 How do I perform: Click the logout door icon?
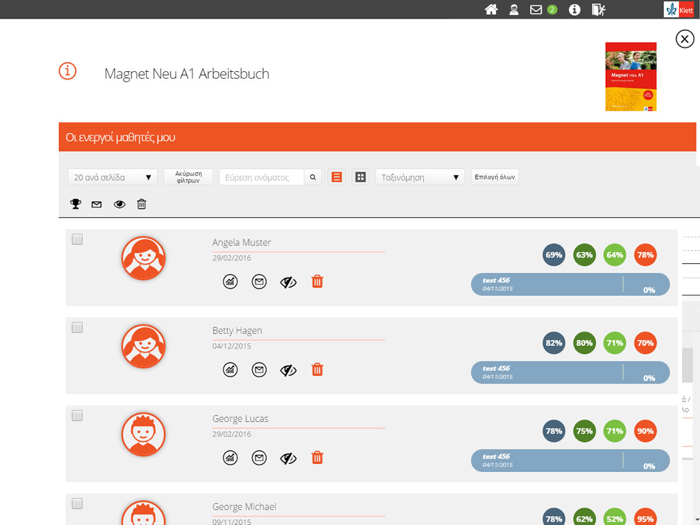[x=598, y=9]
